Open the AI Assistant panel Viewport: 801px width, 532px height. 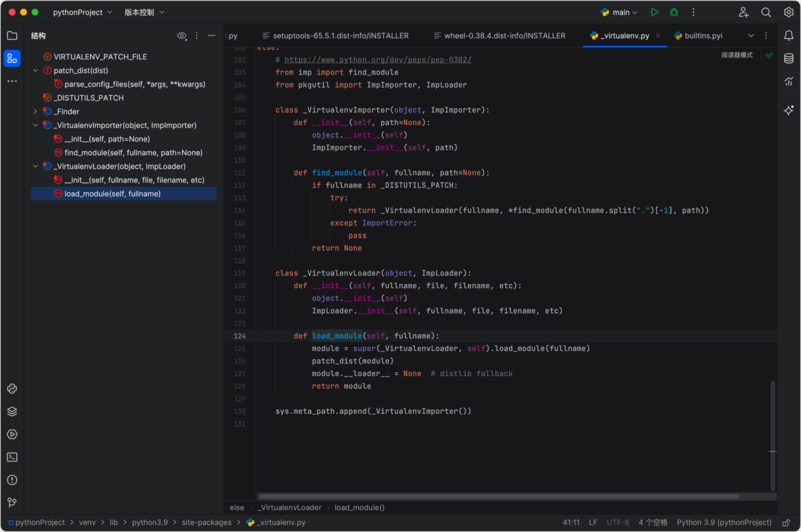pyautogui.click(x=789, y=110)
